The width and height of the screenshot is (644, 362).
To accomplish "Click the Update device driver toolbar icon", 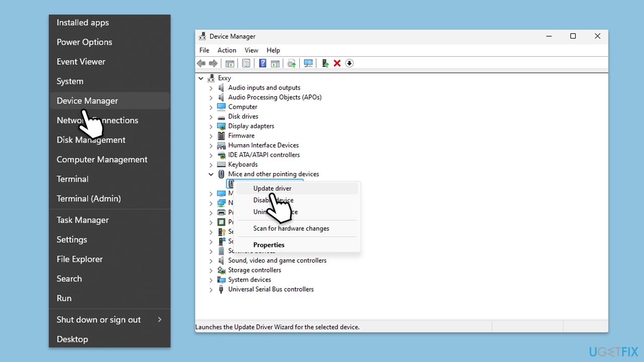I will click(292, 63).
